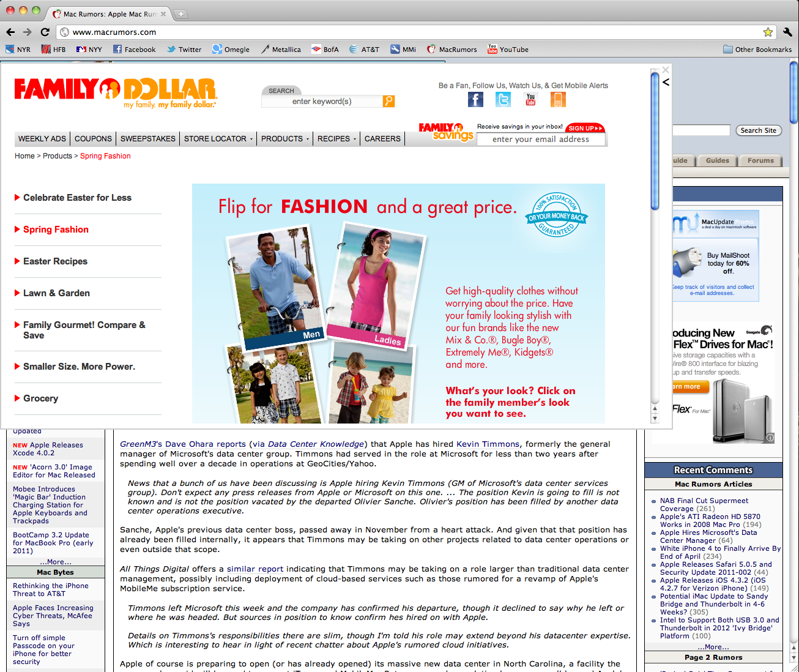Expand the STORE LOCATOR dropdown
799x672 pixels.
pyautogui.click(x=218, y=139)
